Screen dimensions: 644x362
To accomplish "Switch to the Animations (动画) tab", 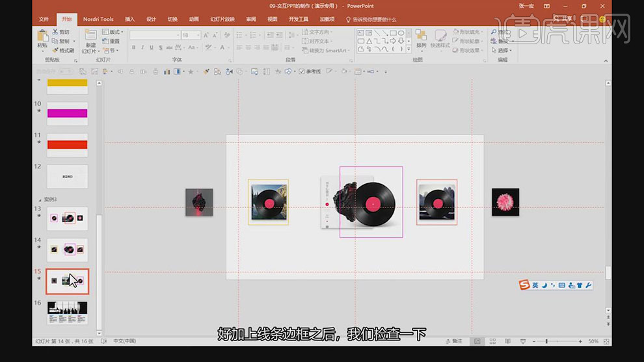I will [x=194, y=19].
